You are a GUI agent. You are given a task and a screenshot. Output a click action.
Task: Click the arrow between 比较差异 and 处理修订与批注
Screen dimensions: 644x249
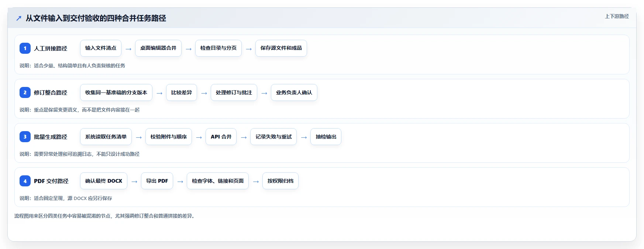pos(204,93)
